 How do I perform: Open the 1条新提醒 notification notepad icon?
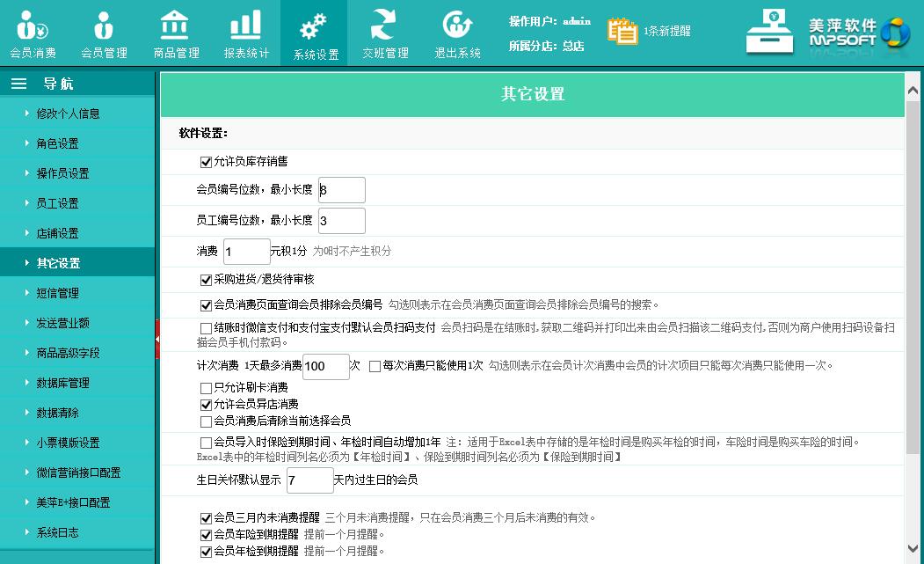tap(622, 31)
